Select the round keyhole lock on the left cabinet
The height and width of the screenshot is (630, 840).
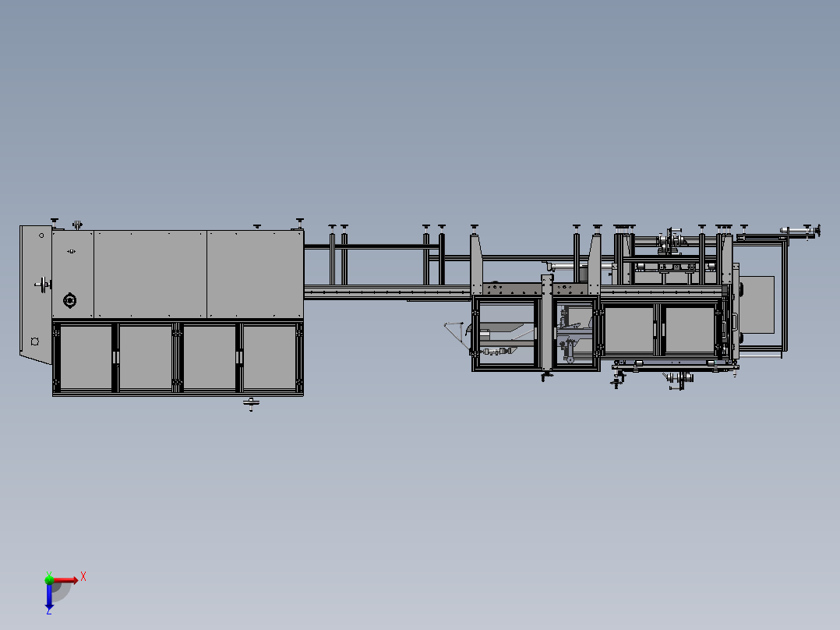(69, 301)
